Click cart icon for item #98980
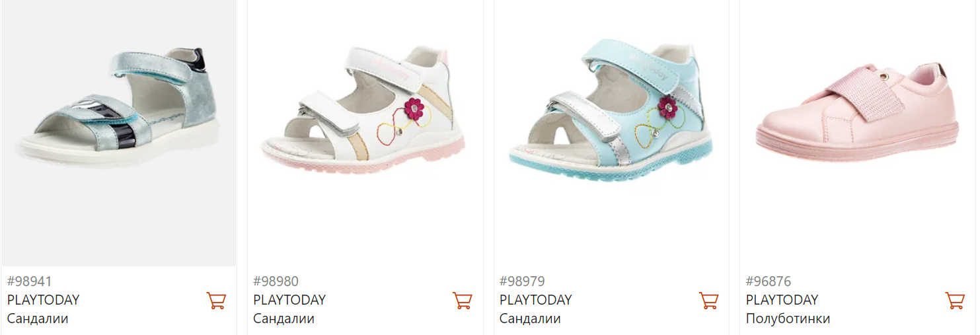Screen dimensions: 980x335 click(x=463, y=301)
